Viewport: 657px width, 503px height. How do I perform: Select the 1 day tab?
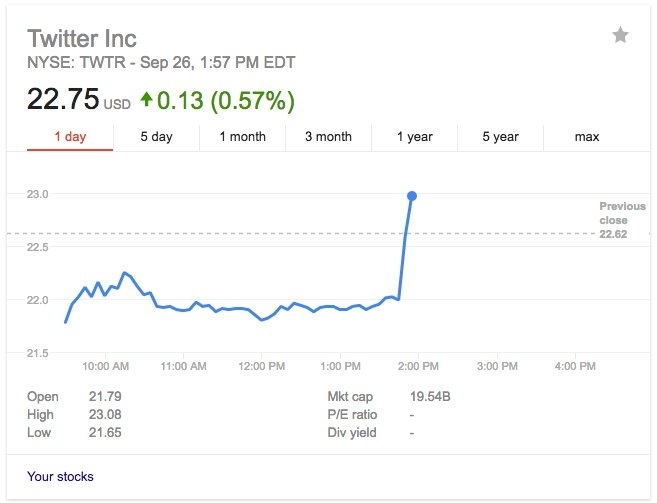[69, 137]
